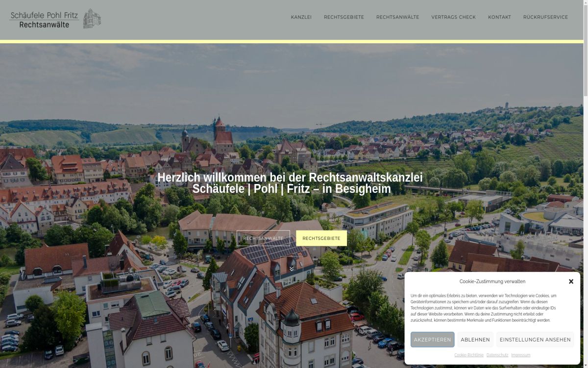This screenshot has width=588, height=368.
Task: Click the scrollbar up arrow
Action: [585, 3]
